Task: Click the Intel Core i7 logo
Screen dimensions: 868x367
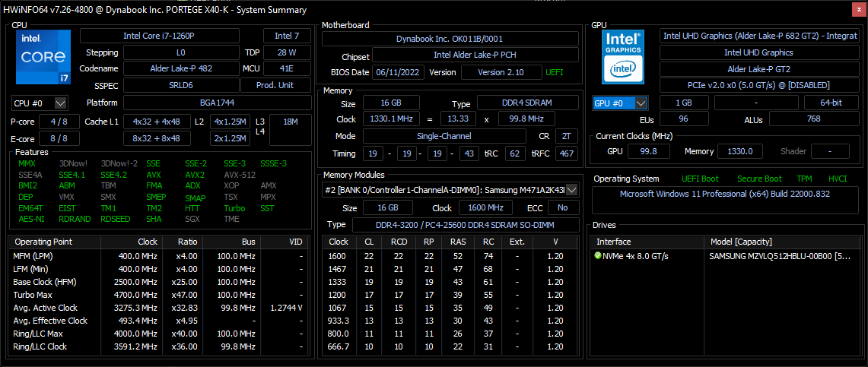Action: click(x=43, y=57)
